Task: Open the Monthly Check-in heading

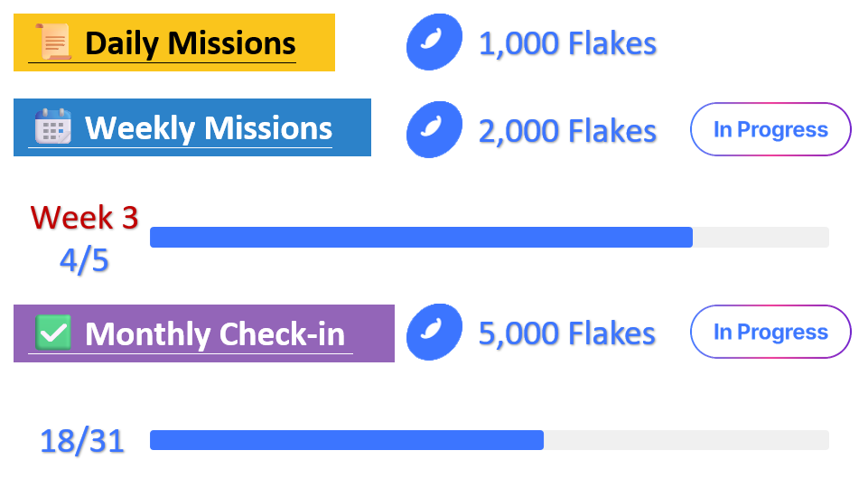Action: [215, 333]
